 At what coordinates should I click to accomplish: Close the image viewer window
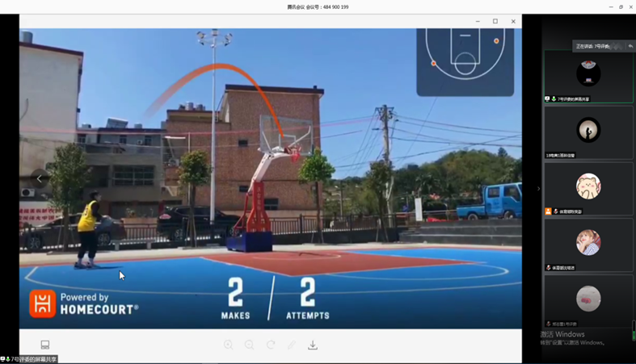pos(513,22)
